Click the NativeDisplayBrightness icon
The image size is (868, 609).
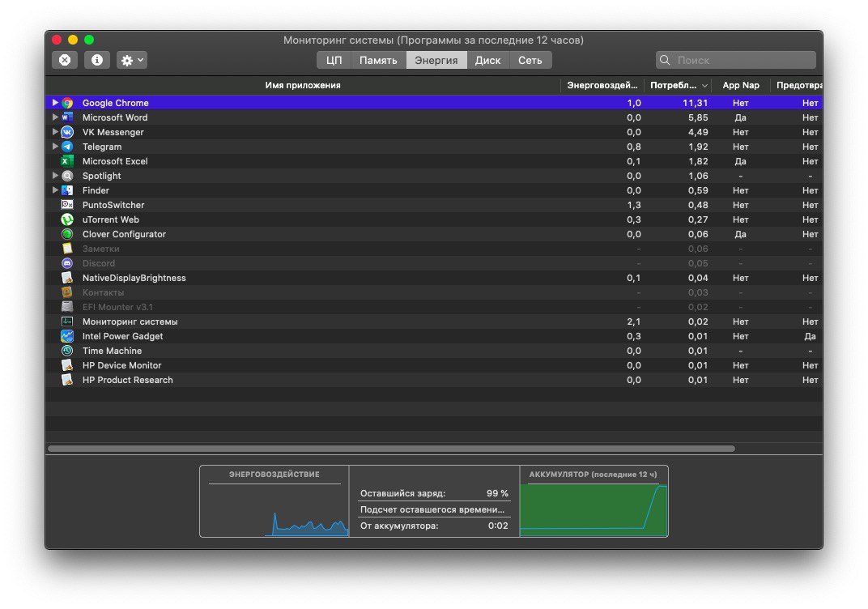(x=67, y=278)
